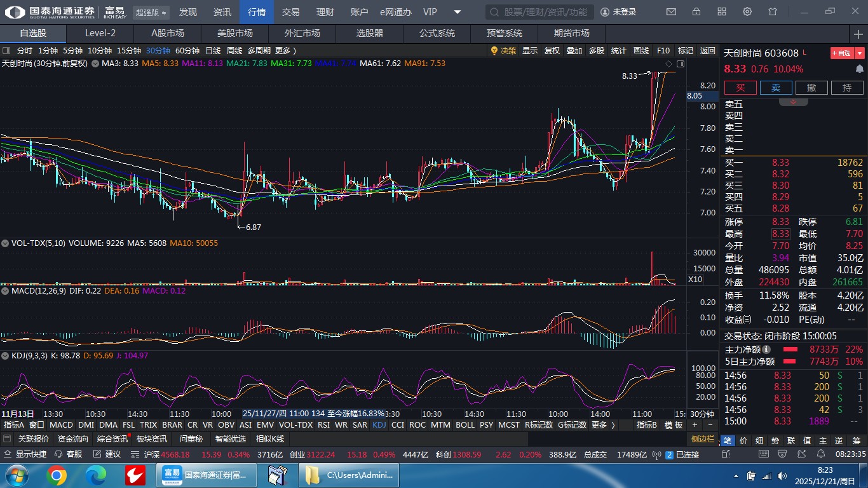This screenshot has width=868, height=488.
Task: Open the 交易 menu
Action: click(290, 12)
